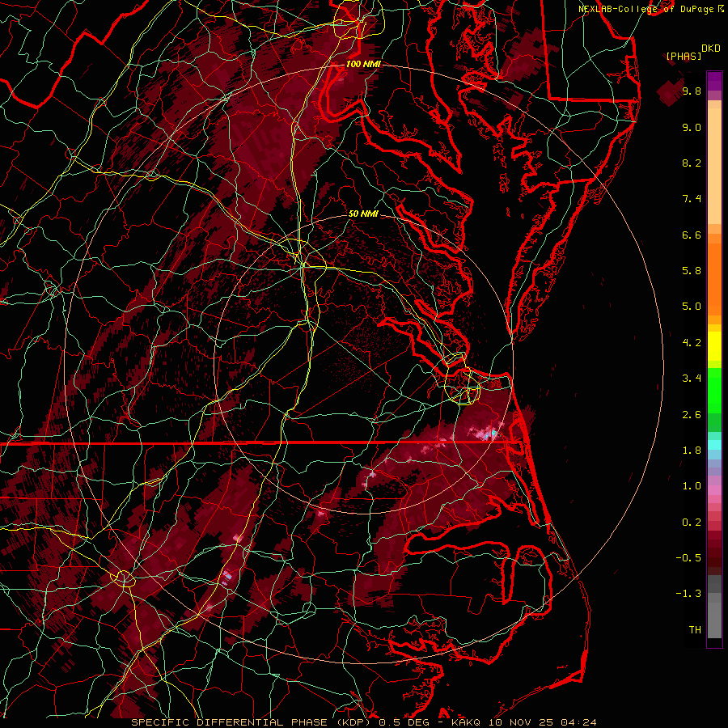Select the 8.2 scale value
Viewport: 728px width, 728px height.
692,163
